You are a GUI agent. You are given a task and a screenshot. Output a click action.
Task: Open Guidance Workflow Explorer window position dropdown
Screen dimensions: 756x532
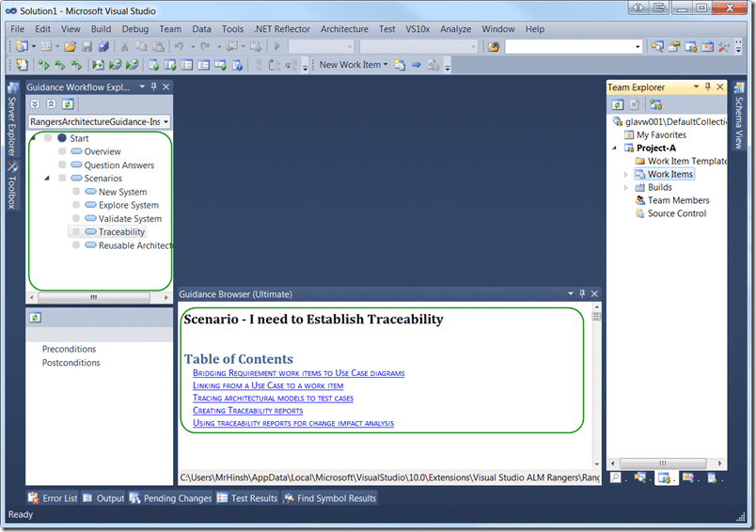tap(142, 86)
